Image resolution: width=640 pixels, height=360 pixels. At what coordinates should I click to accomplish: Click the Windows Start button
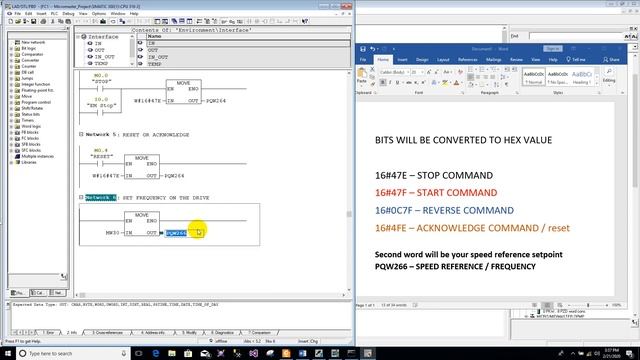tap(8, 353)
